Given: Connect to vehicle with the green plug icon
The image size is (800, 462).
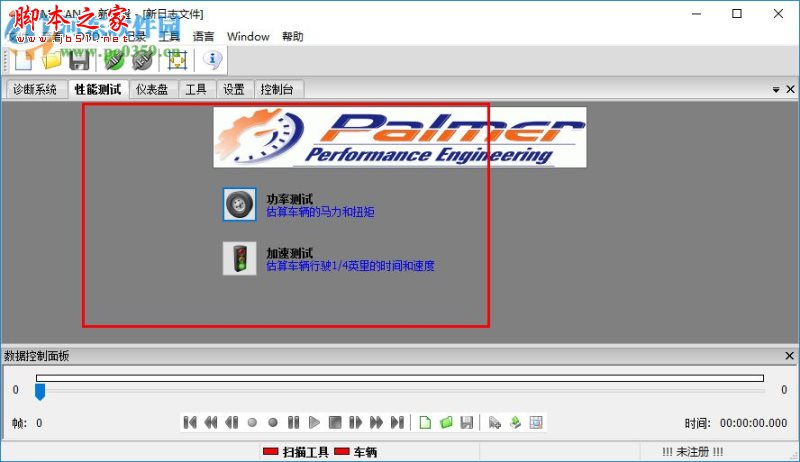Looking at the screenshot, I should tap(114, 61).
